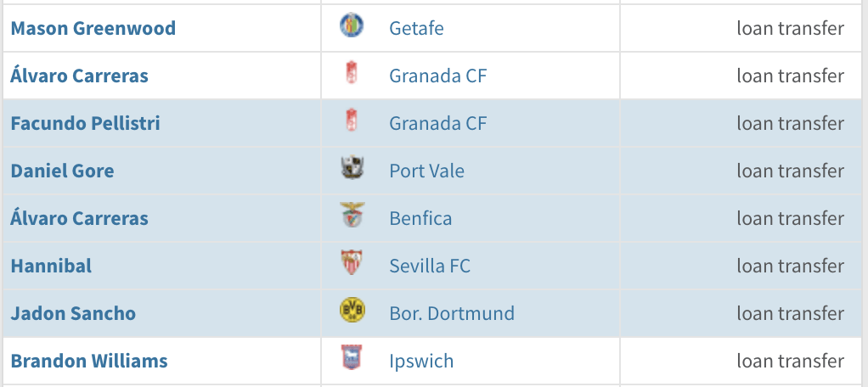The width and height of the screenshot is (868, 387).
Task: Click the Ipswich crest icon
Action: 352,360
